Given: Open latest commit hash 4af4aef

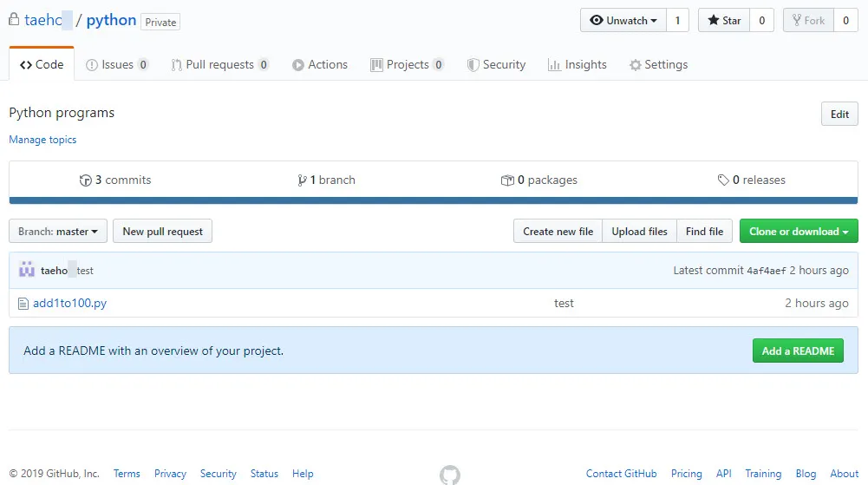Looking at the screenshot, I should click(767, 270).
